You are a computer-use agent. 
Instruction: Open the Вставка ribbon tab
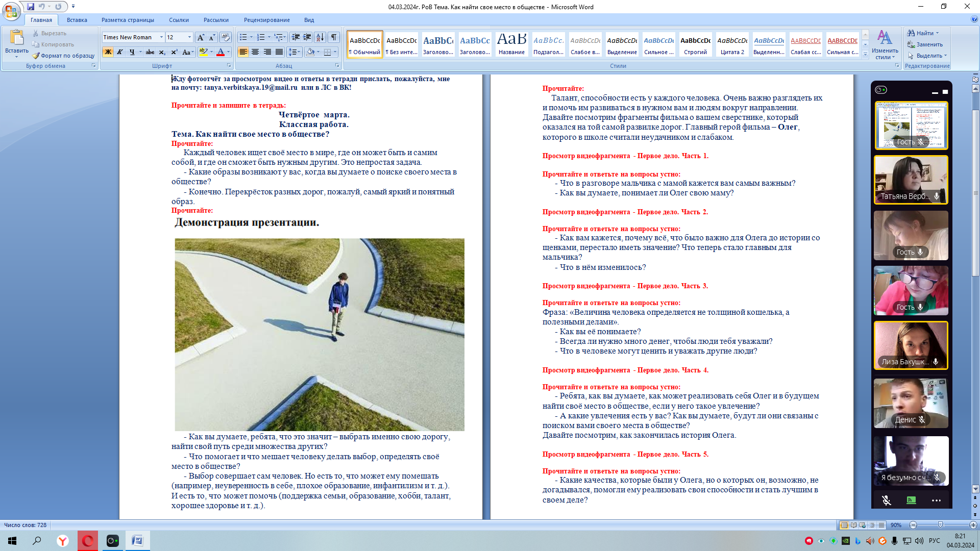(77, 20)
